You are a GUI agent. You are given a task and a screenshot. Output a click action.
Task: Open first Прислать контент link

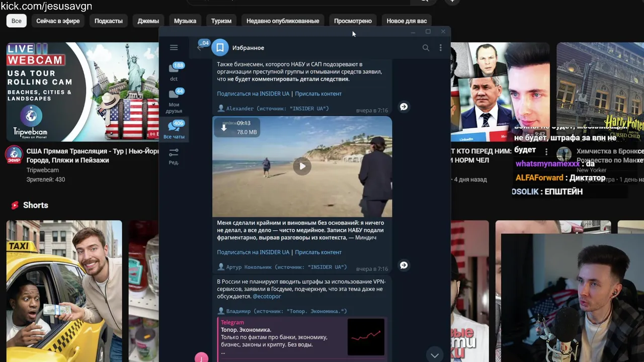coord(318,94)
